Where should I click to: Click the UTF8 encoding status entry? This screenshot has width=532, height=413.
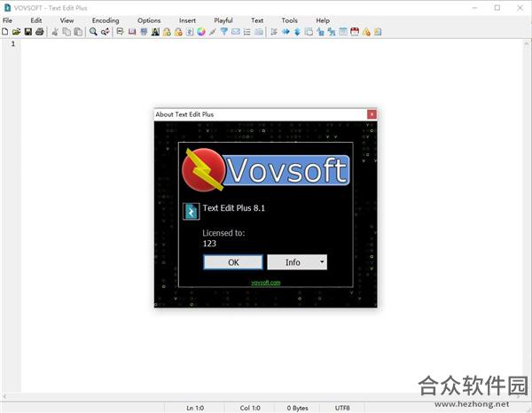[342, 408]
